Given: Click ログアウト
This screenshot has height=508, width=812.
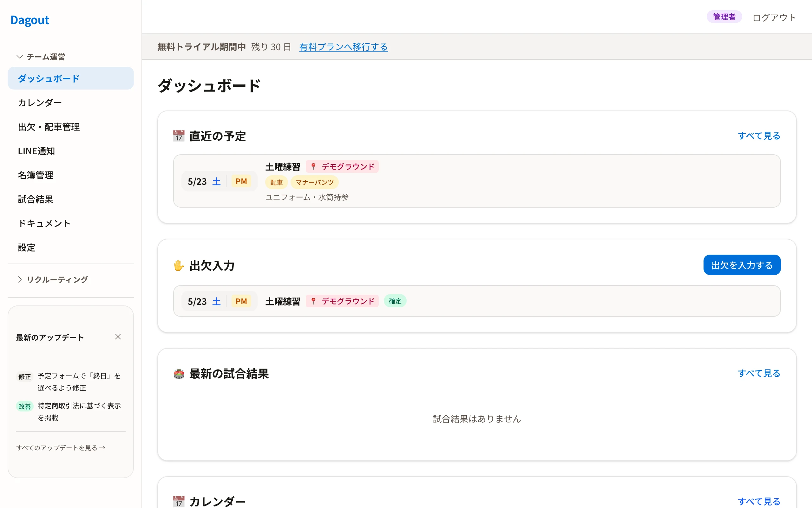Looking at the screenshot, I should pos(774,17).
